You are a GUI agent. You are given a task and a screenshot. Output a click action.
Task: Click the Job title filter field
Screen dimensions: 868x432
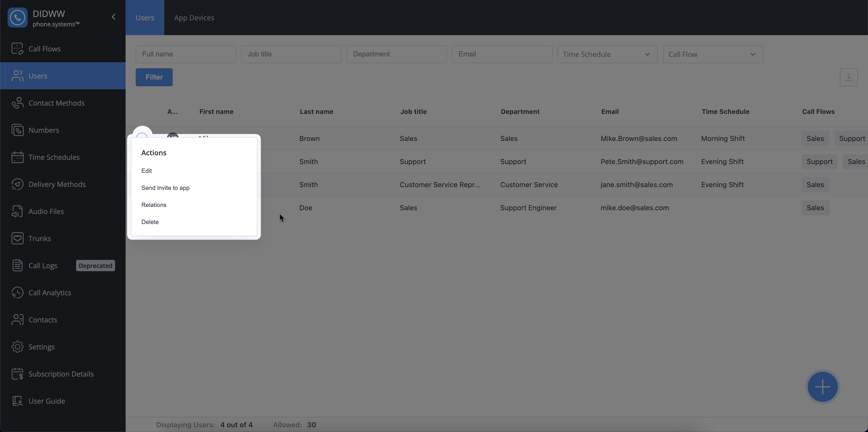[291, 54]
